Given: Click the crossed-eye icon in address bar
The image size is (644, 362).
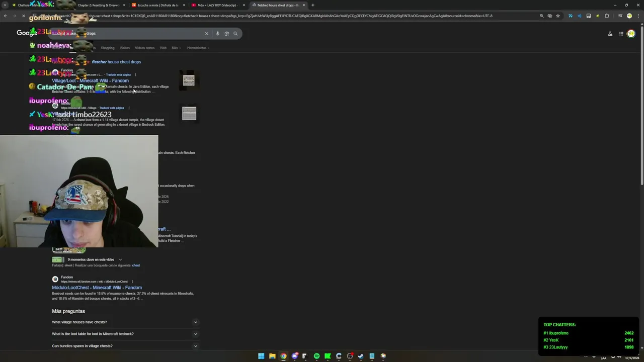Looking at the screenshot, I should click(549, 16).
